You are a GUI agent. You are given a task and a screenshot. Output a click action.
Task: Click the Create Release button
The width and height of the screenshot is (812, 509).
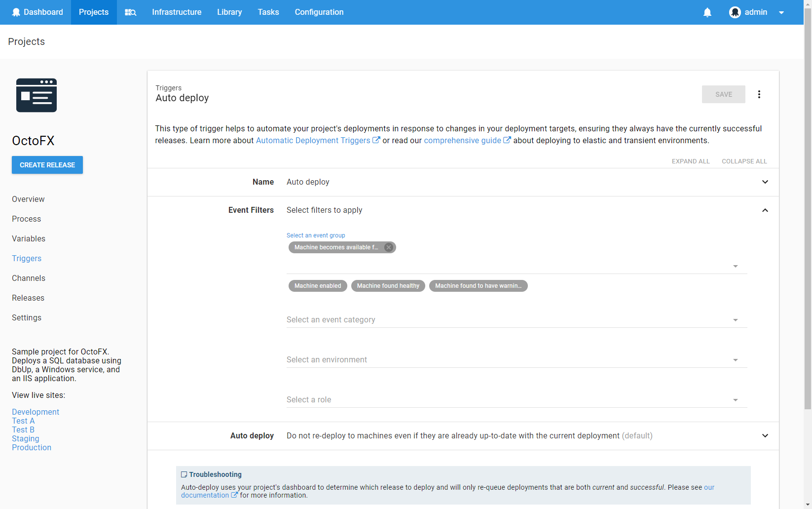[x=47, y=165]
